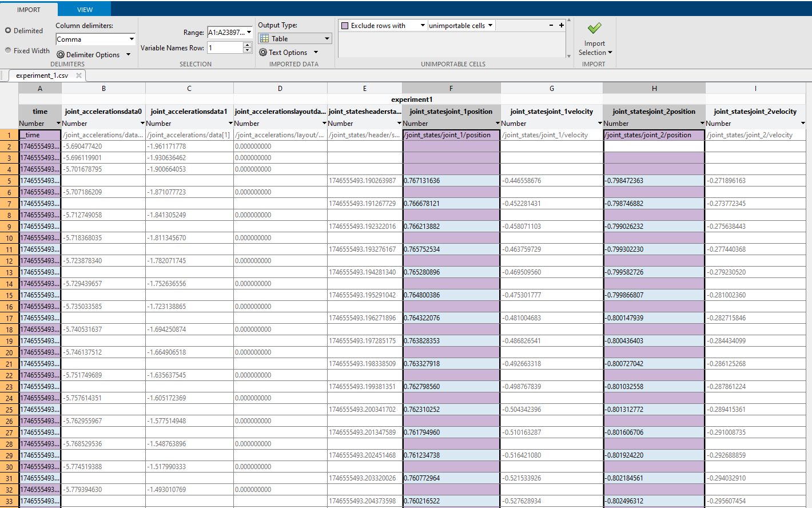
Task: Click the '/joint_states/joint_1/velocity' cell
Action: point(552,135)
